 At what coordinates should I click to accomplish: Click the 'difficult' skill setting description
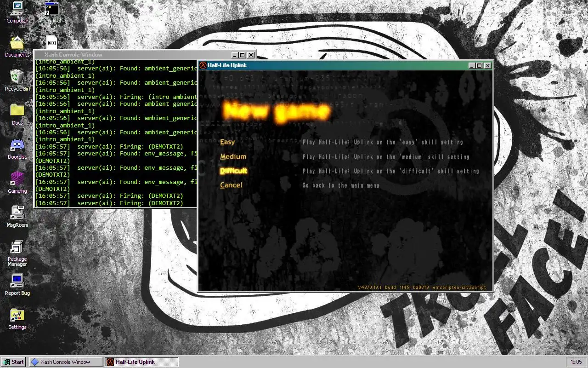pyautogui.click(x=390, y=171)
